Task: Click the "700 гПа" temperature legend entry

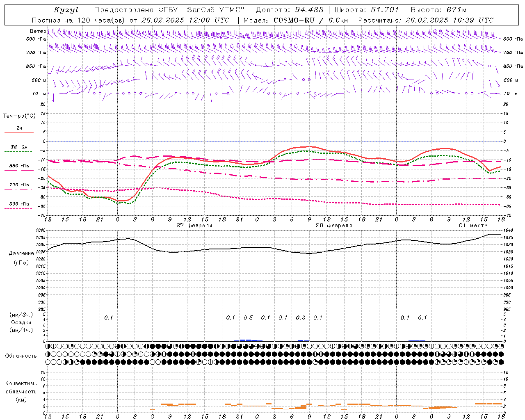Action: [19, 185]
